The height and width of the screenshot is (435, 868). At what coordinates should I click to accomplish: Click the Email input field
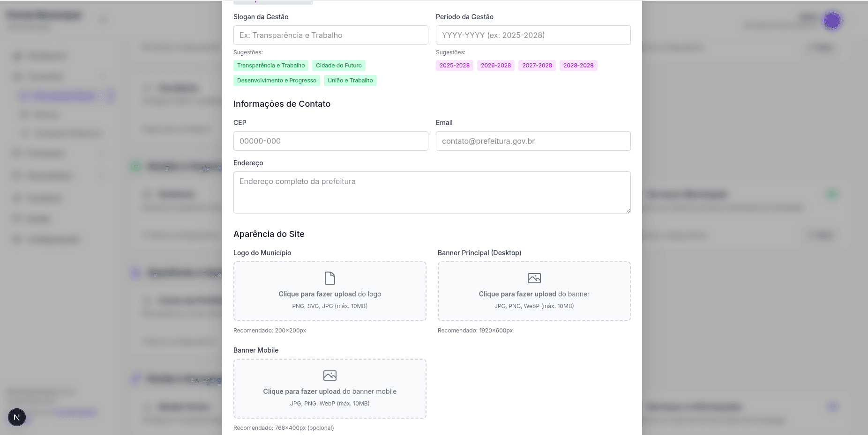click(x=533, y=140)
